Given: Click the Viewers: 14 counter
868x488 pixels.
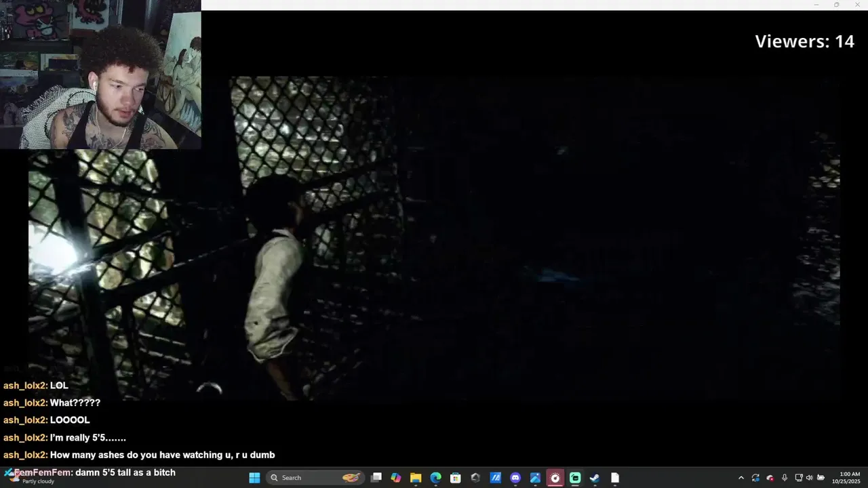Looking at the screenshot, I should click(804, 41).
